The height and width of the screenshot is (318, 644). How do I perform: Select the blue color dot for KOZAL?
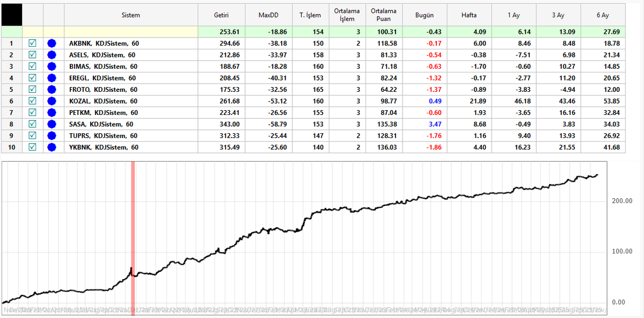pyautogui.click(x=53, y=101)
